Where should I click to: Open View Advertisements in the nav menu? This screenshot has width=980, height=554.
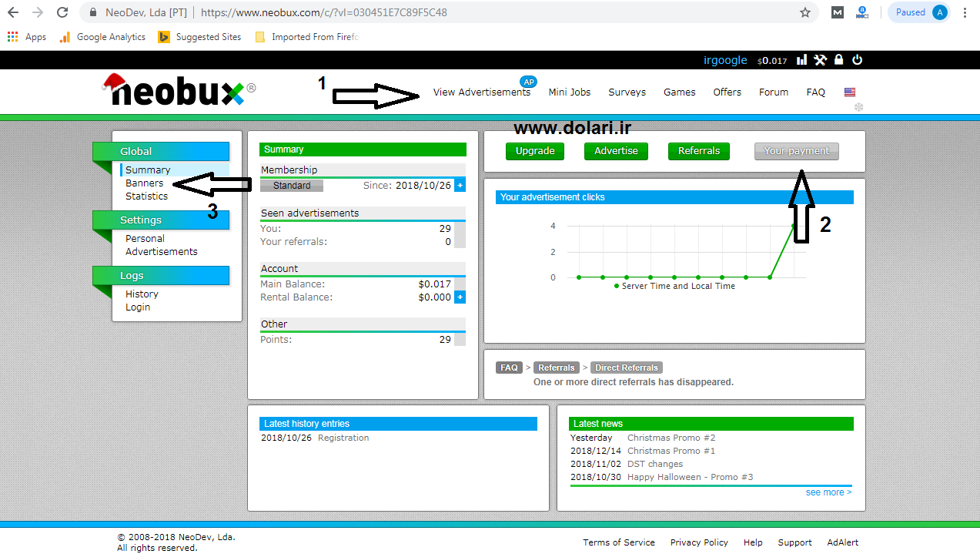pyautogui.click(x=481, y=92)
